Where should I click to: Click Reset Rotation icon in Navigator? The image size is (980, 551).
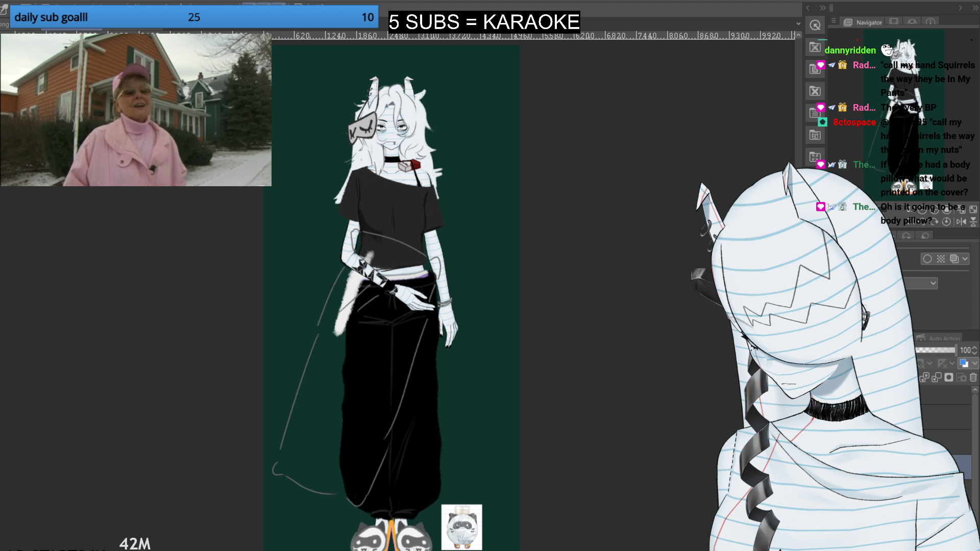click(946, 221)
